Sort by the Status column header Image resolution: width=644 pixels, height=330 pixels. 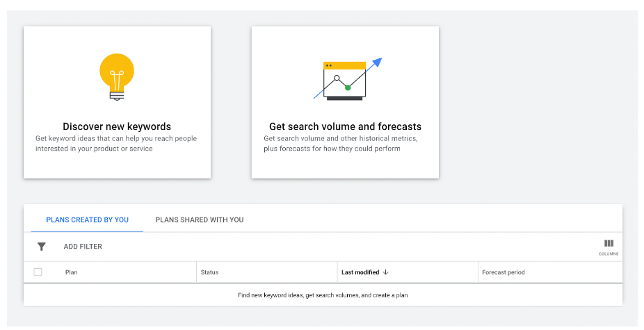click(x=209, y=272)
